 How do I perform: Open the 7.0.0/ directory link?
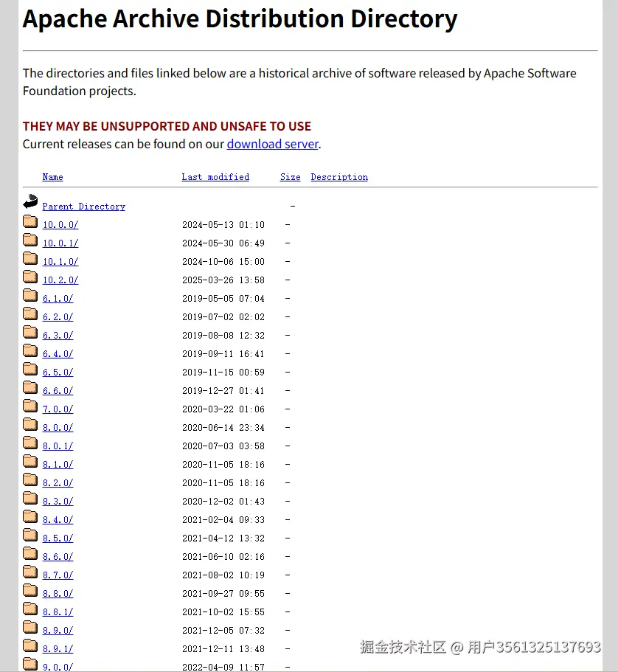58,409
